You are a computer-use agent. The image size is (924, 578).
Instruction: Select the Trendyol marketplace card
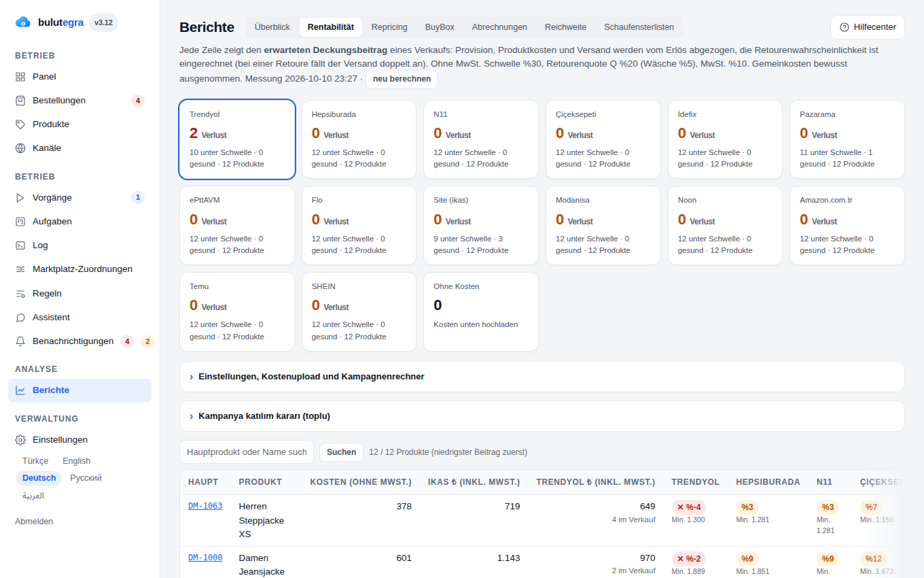pyautogui.click(x=237, y=139)
